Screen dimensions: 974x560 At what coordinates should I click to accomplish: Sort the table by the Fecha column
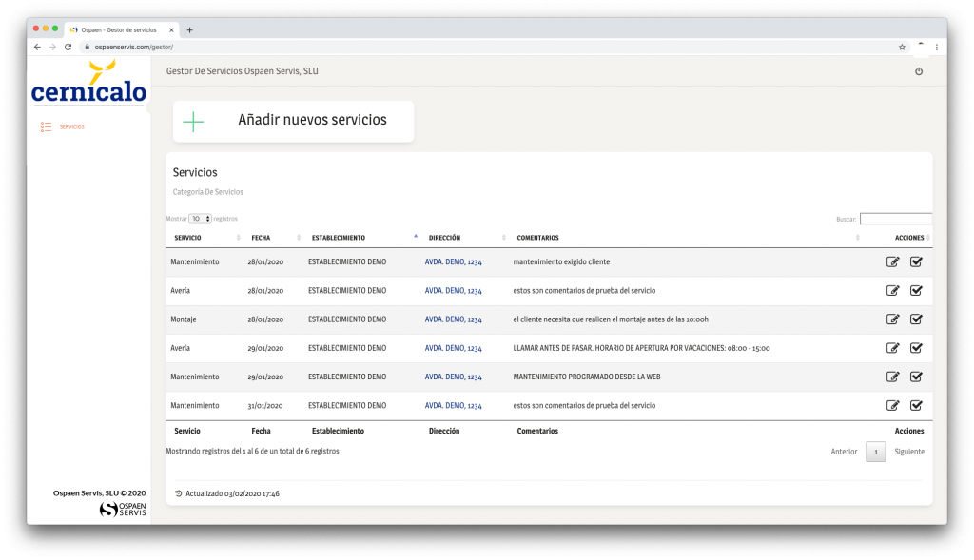(x=260, y=238)
